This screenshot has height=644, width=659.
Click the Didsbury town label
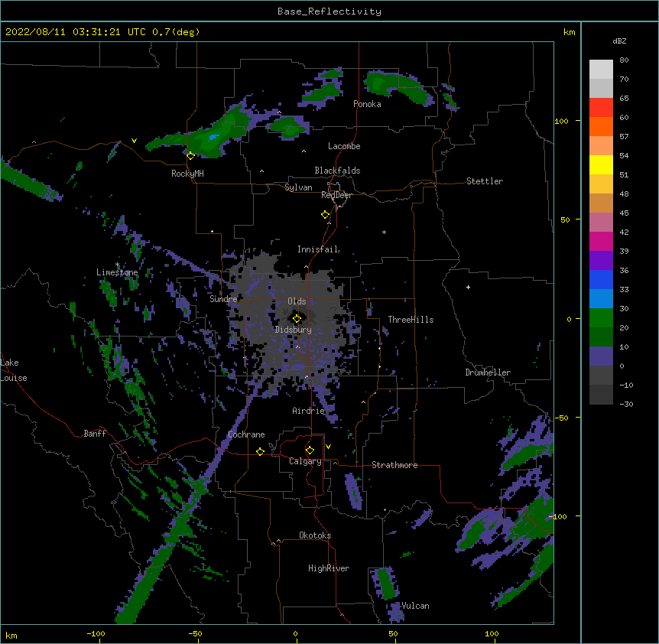click(294, 330)
